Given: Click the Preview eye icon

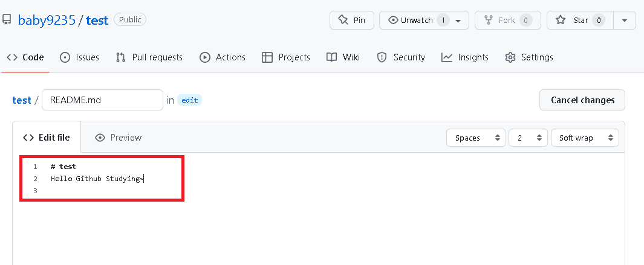Looking at the screenshot, I should coord(100,138).
